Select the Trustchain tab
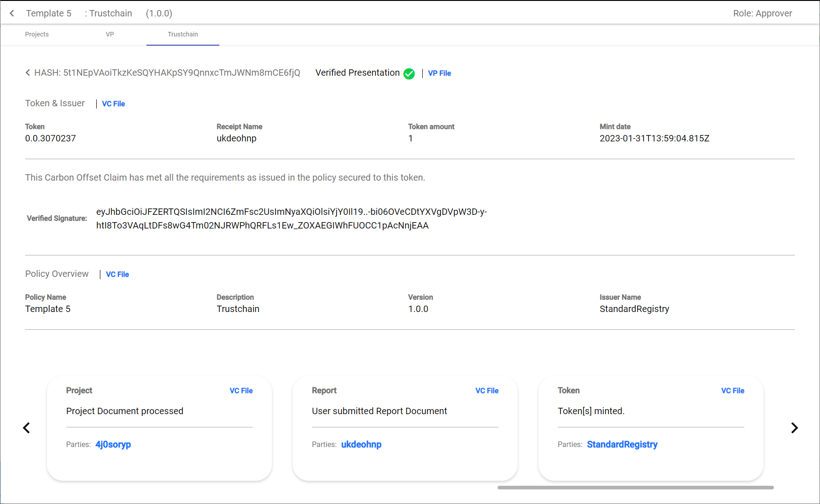This screenshot has width=820, height=504. (x=183, y=34)
